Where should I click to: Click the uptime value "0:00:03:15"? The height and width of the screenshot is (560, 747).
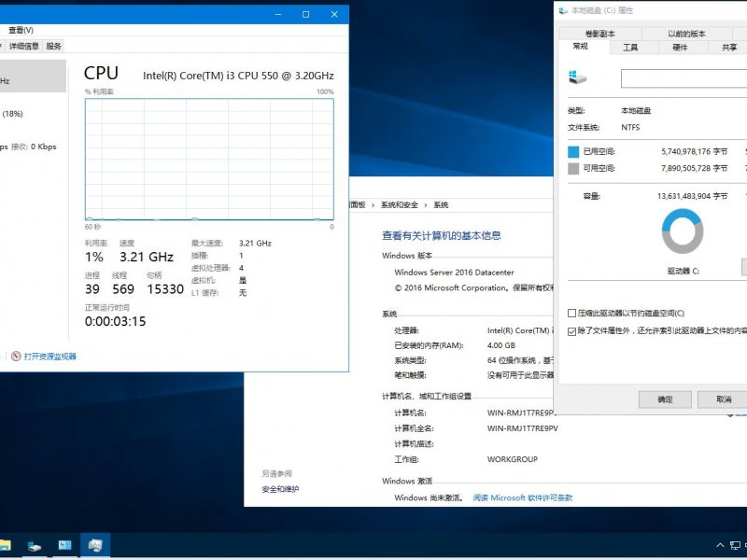[x=115, y=321]
